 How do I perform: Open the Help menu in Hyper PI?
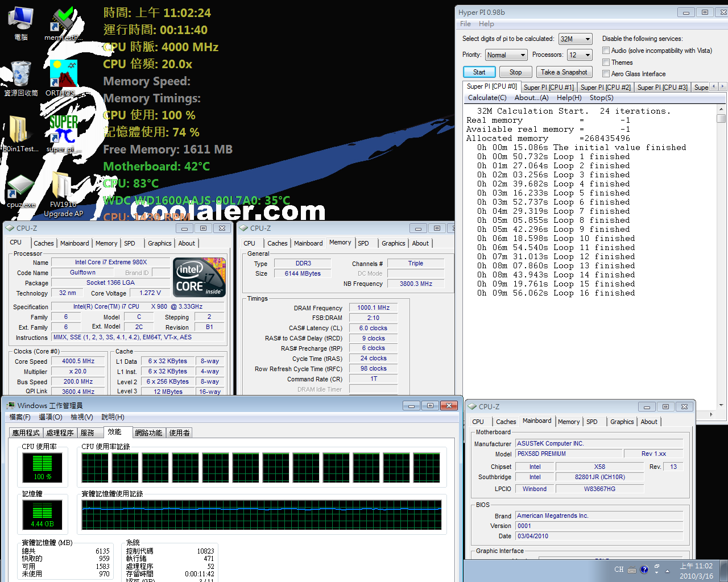coord(486,24)
